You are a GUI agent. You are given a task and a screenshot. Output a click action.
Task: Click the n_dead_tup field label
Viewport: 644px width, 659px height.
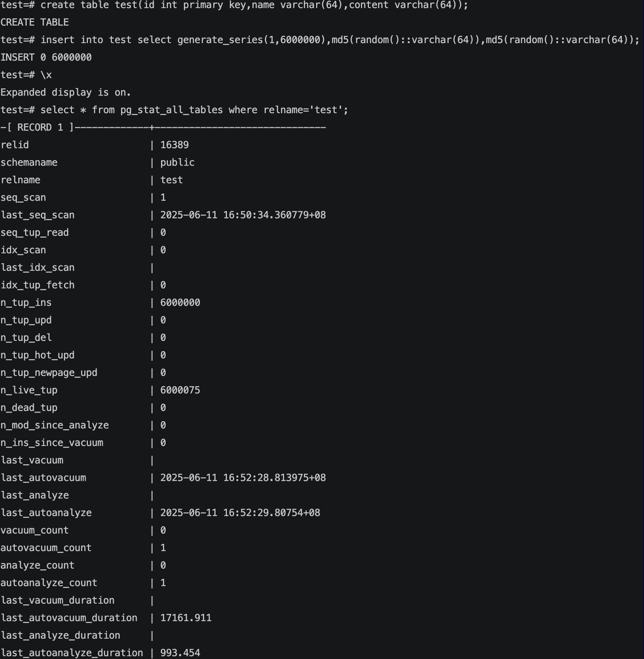tap(29, 408)
